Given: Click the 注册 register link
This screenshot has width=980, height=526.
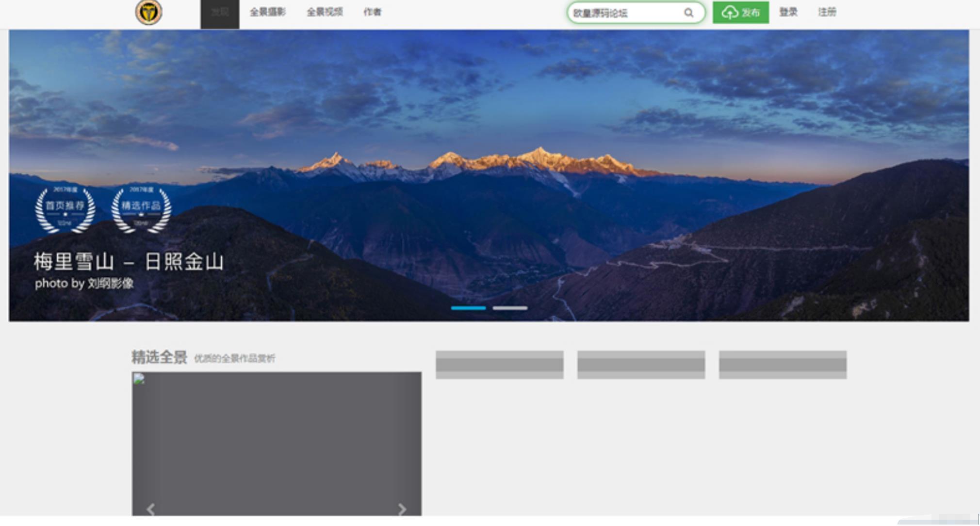Looking at the screenshot, I should click(827, 12).
